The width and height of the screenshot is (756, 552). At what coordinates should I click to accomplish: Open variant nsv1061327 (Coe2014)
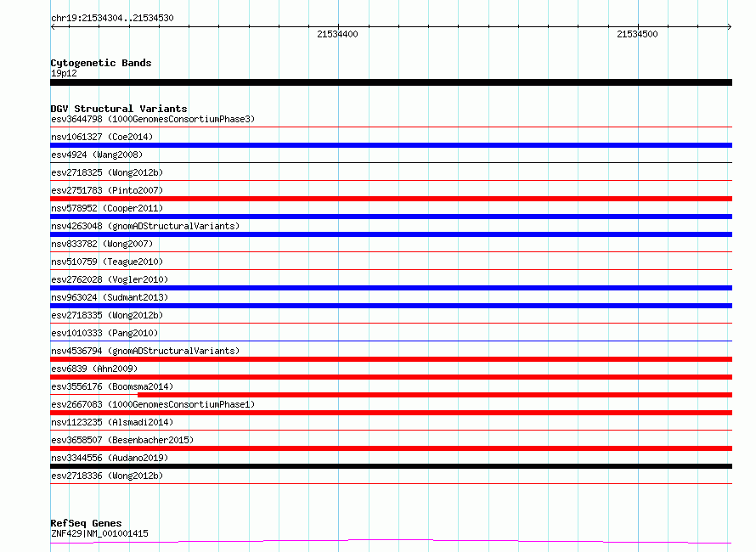[102, 137]
